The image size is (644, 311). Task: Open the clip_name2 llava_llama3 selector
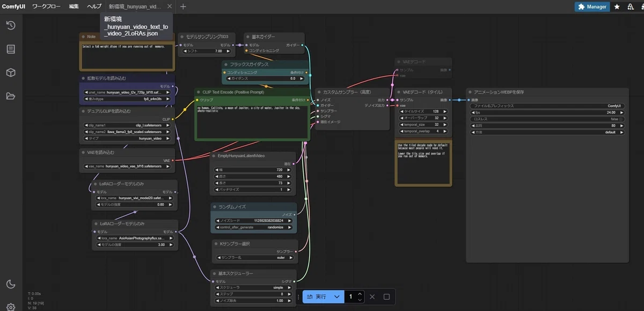[x=127, y=132]
